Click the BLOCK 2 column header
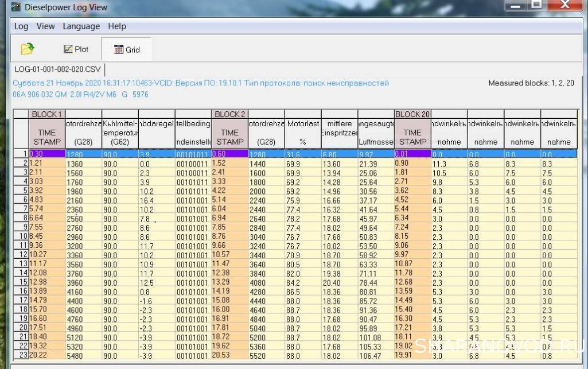This screenshot has width=588, height=369. [x=230, y=114]
